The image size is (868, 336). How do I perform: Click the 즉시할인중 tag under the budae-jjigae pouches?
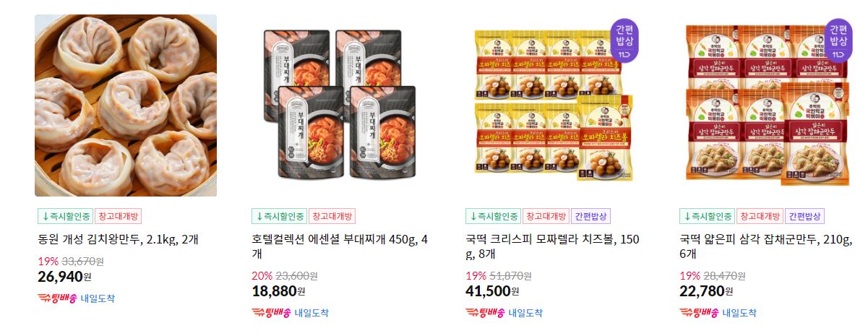(x=279, y=216)
